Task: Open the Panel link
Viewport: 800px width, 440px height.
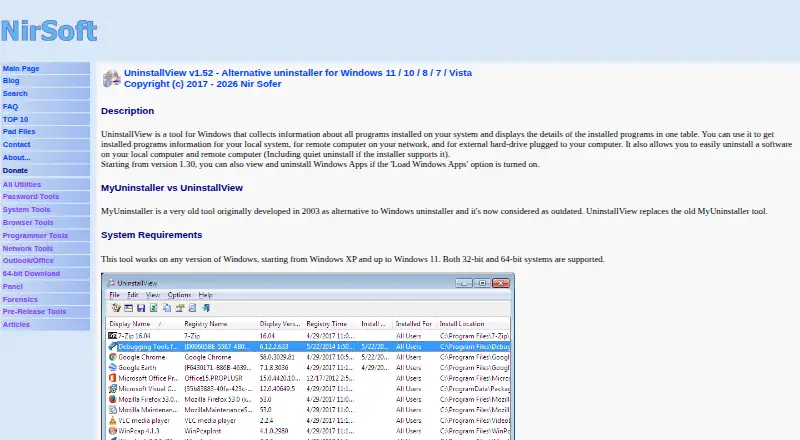Action: pyautogui.click(x=13, y=286)
